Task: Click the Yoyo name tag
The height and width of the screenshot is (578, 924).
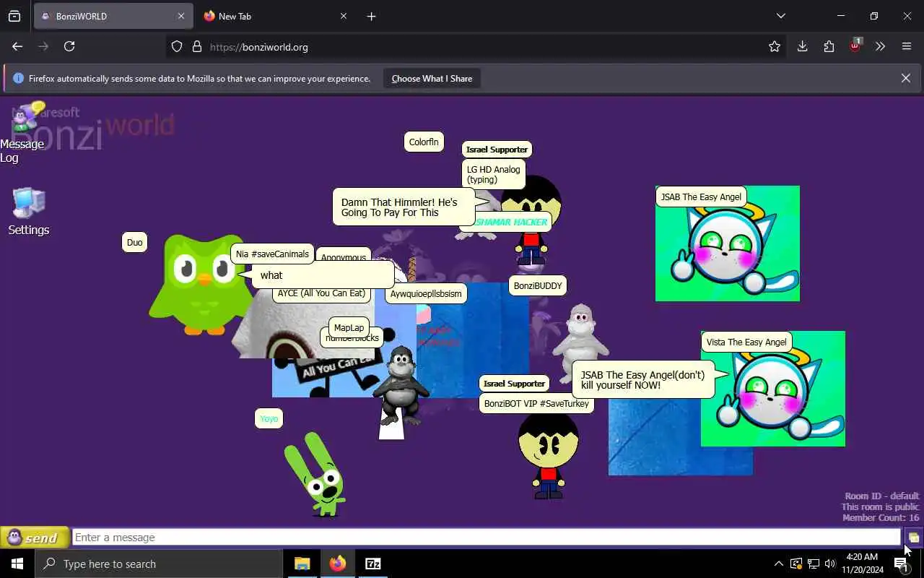Action: (x=269, y=418)
